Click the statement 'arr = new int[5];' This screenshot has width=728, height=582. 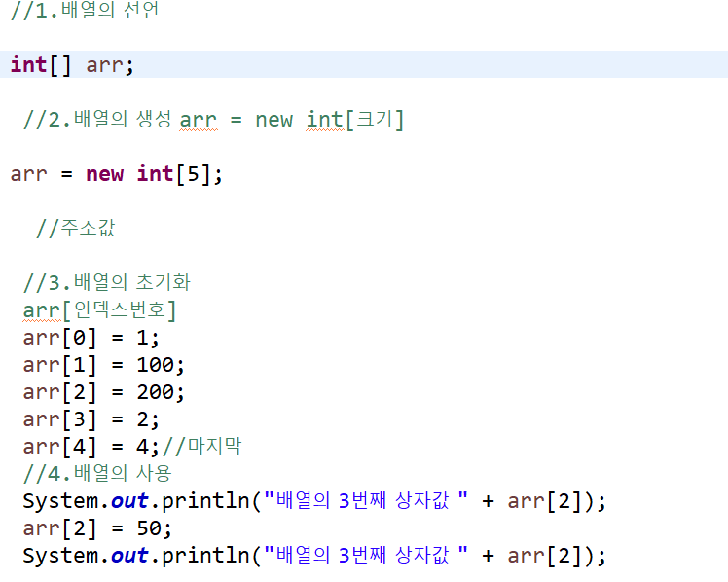pyautogui.click(x=117, y=174)
